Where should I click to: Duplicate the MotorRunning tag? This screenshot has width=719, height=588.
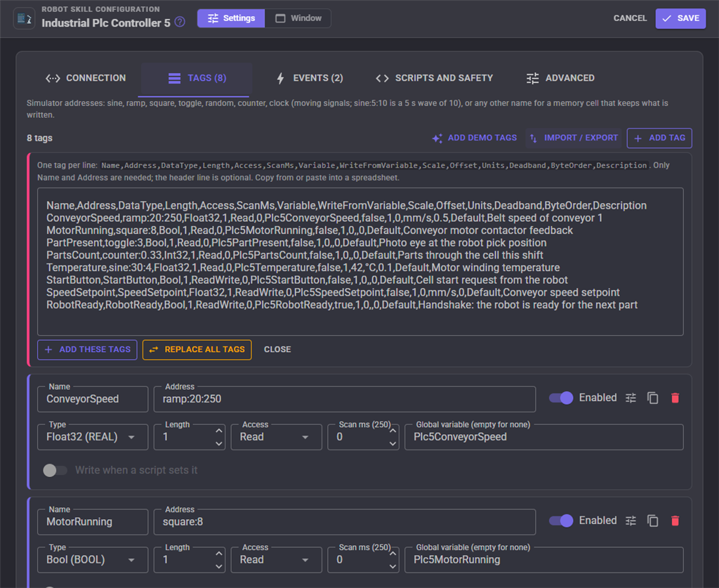(652, 521)
